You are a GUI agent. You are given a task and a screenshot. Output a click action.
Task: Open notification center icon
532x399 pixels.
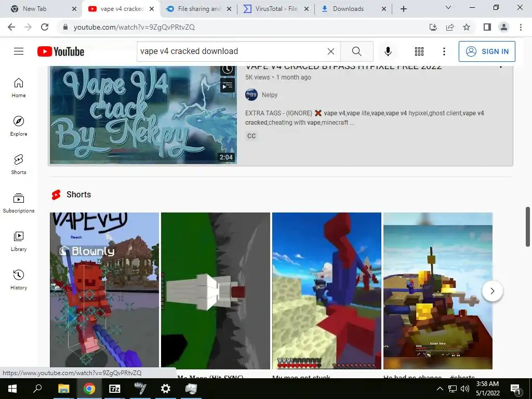(x=516, y=389)
